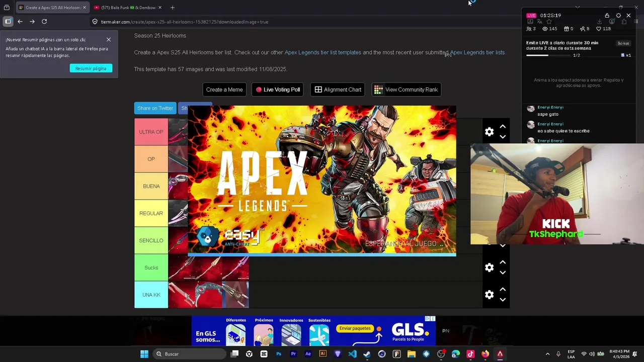This screenshot has height=362, width=644.
Task: Click the new followers icon showing 8
Action: click(582, 29)
